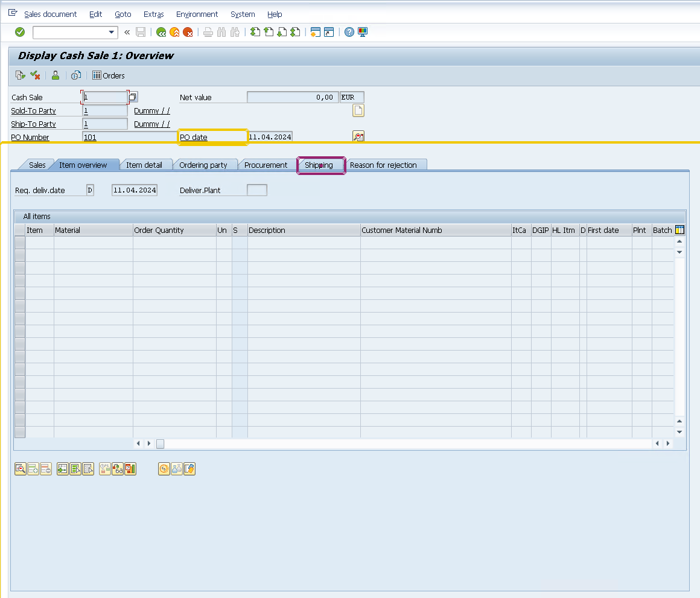
Task: Select the third row selector in items table
Action: tap(20, 268)
